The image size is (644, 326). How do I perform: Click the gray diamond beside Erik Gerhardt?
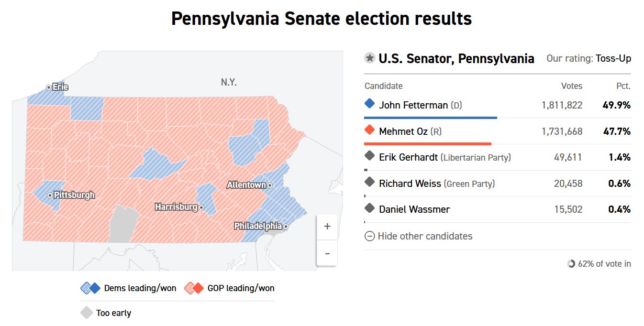point(369,155)
